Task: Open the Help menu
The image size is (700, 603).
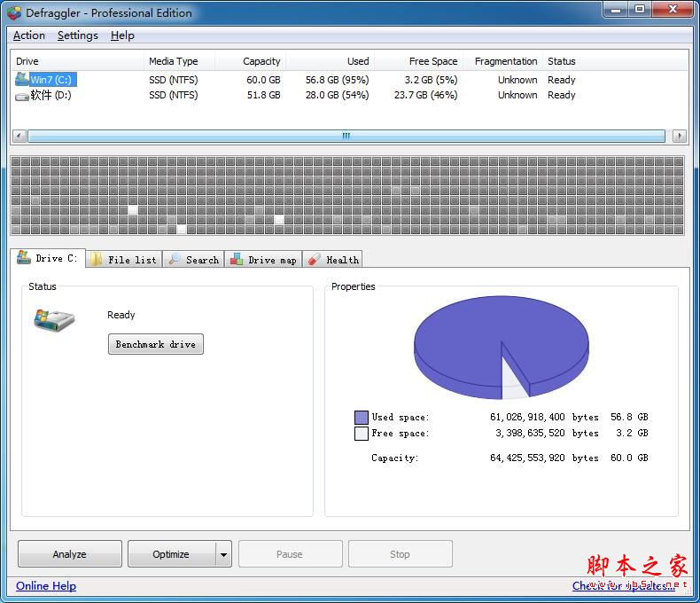Action: click(122, 35)
